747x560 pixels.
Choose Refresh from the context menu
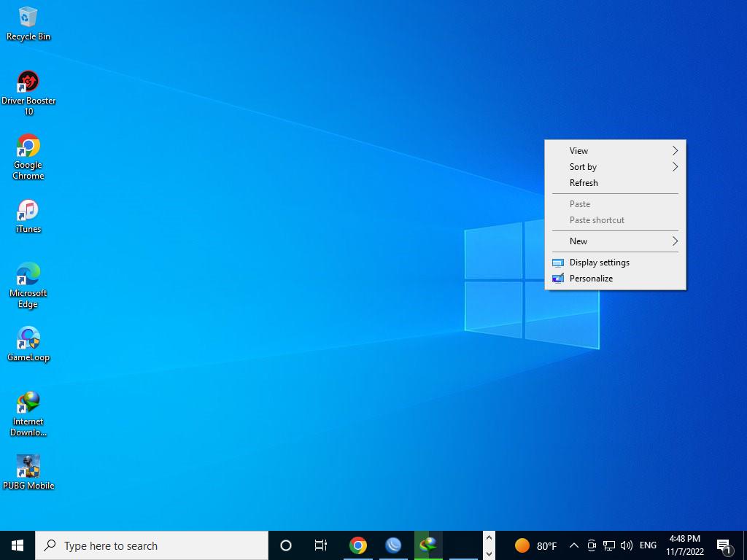tap(584, 183)
